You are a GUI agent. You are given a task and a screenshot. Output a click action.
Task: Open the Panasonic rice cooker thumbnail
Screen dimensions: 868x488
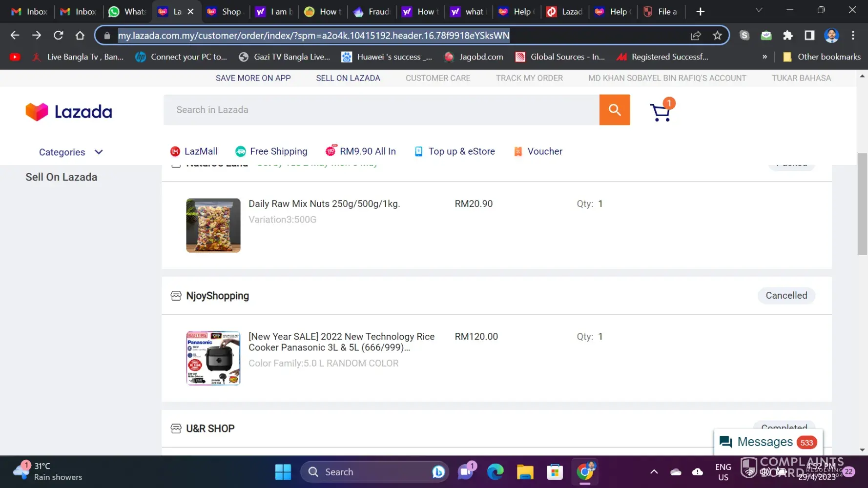coord(213,358)
